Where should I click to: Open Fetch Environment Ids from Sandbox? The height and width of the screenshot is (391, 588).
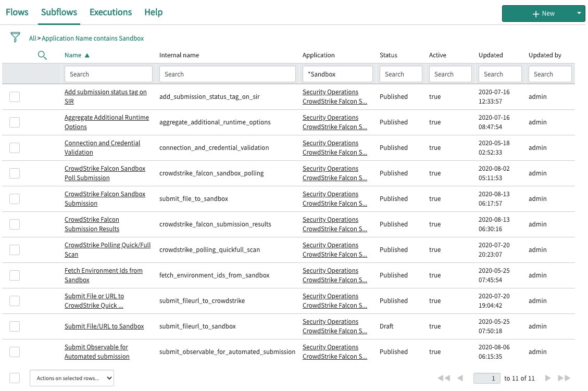(x=103, y=275)
